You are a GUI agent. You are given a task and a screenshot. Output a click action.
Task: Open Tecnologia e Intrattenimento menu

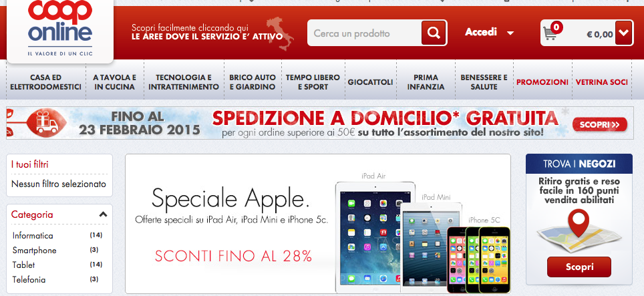pyautogui.click(x=184, y=82)
